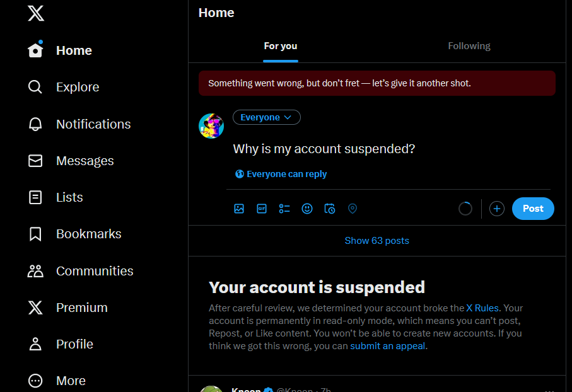Click the blue Post button
The height and width of the screenshot is (392, 572).
533,209
